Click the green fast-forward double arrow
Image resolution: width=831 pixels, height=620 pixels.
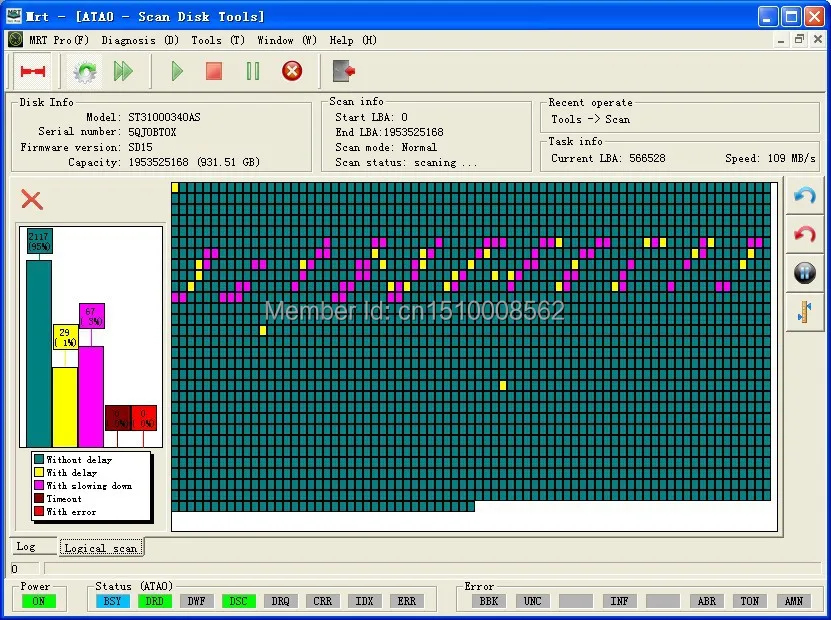pyautogui.click(x=123, y=71)
